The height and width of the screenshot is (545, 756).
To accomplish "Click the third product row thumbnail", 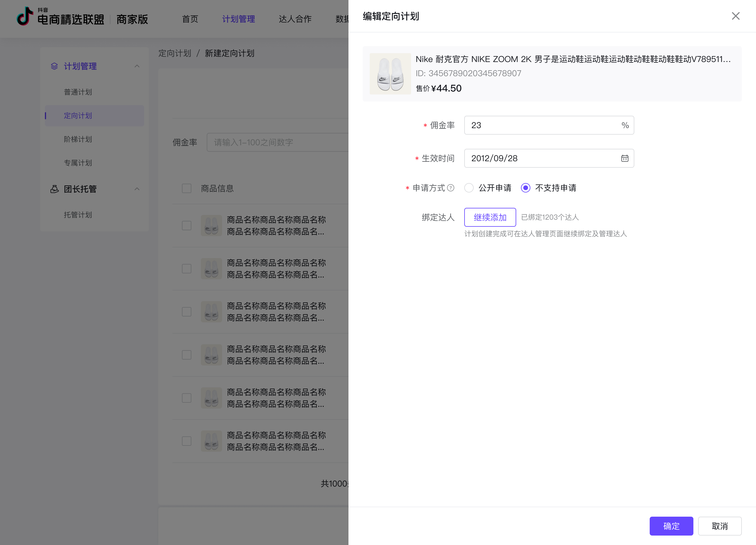I will click(x=211, y=312).
